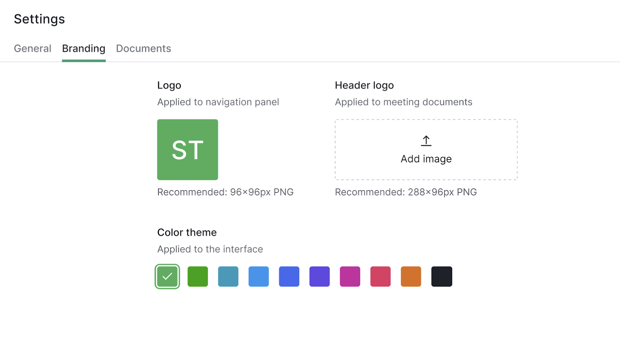620x364 pixels.
Task: Choose the orange color theme
Action: click(x=411, y=276)
